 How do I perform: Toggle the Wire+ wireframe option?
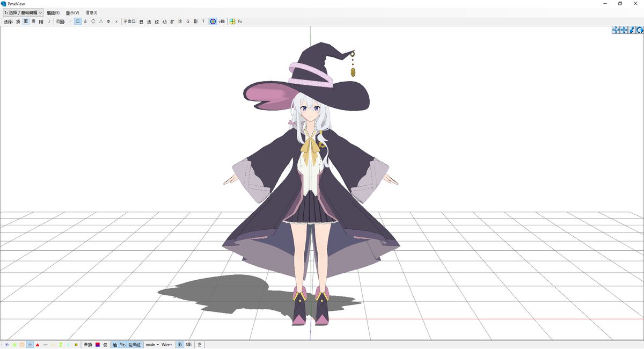coord(167,345)
